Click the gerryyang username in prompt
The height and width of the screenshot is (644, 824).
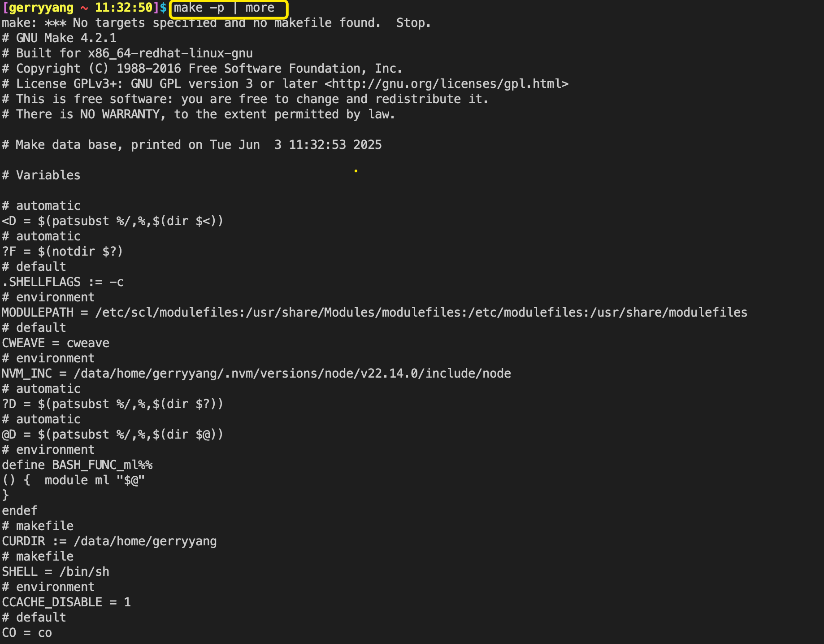41,8
